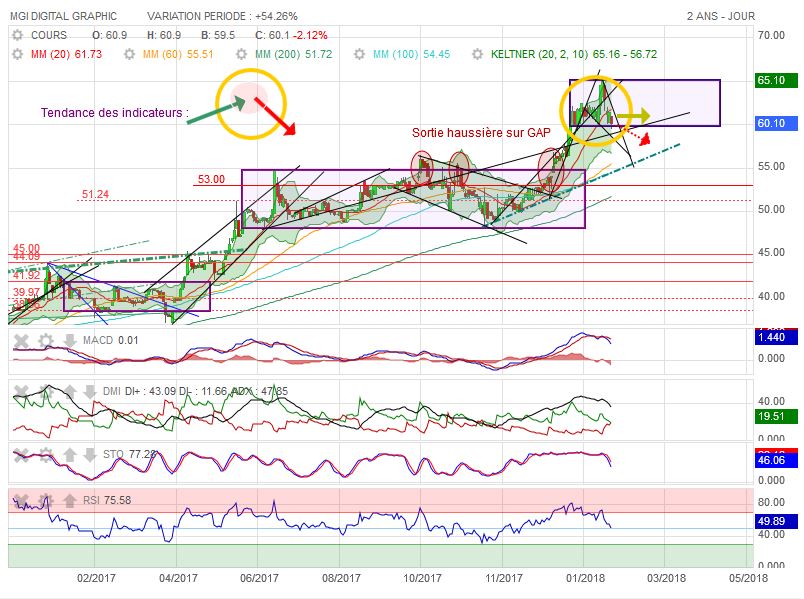Open settings gear for MM (100)
Image resolution: width=804 pixels, height=599 pixels.
pos(359,54)
